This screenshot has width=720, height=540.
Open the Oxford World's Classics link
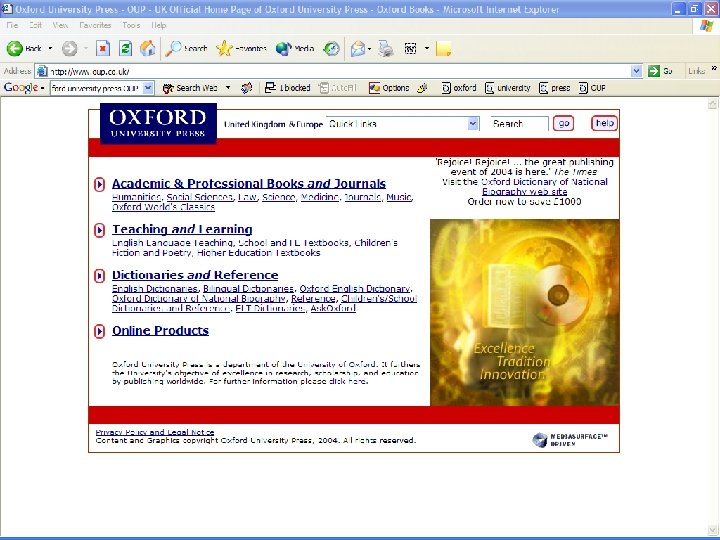pos(163,207)
